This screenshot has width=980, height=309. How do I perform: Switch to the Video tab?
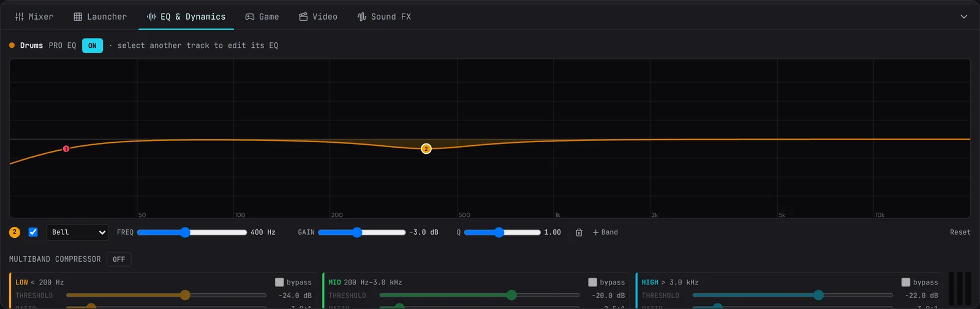(x=318, y=17)
